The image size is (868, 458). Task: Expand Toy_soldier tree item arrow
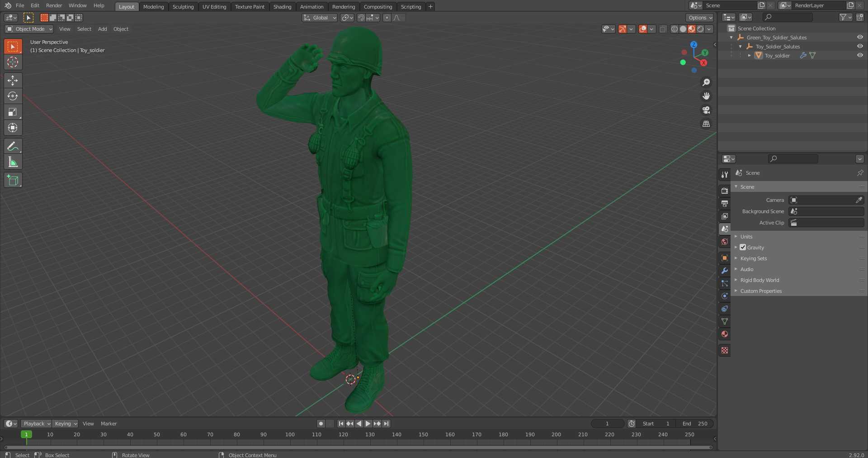point(750,55)
